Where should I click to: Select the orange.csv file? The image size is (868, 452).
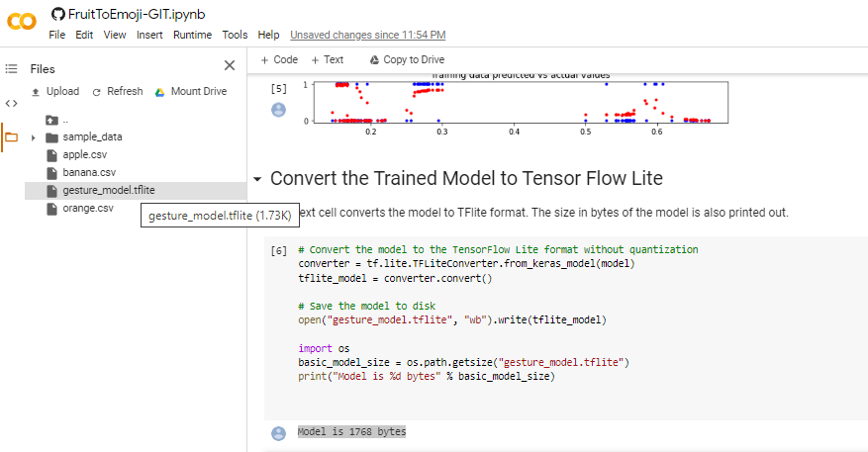pos(87,208)
